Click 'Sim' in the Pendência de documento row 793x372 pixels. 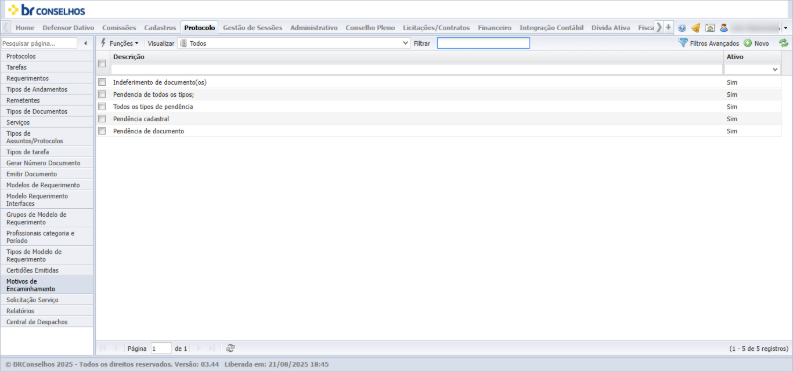pyautogui.click(x=731, y=131)
